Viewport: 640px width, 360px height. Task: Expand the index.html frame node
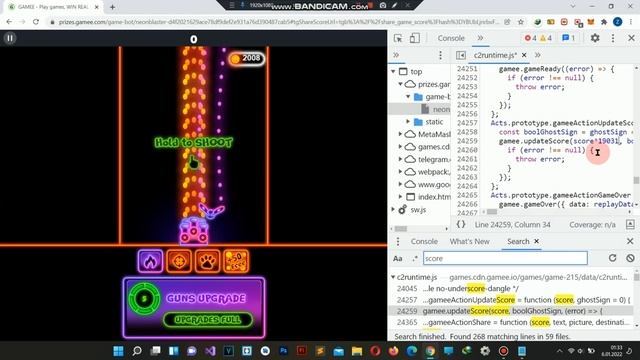pos(401,197)
